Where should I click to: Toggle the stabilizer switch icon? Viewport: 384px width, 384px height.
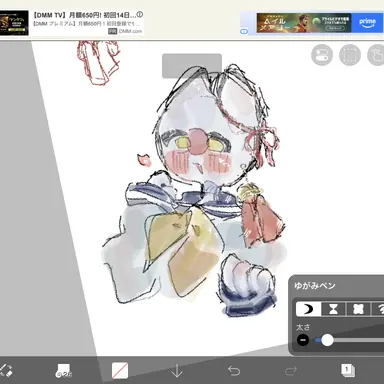click(322, 55)
